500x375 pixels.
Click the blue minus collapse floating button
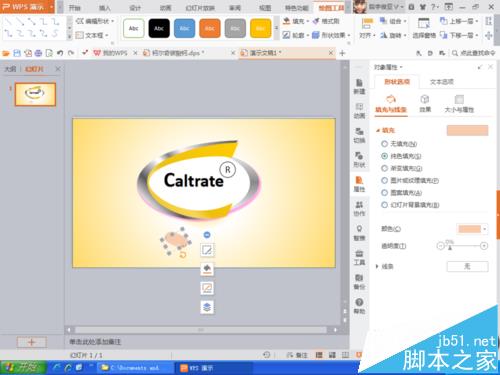tap(207, 235)
